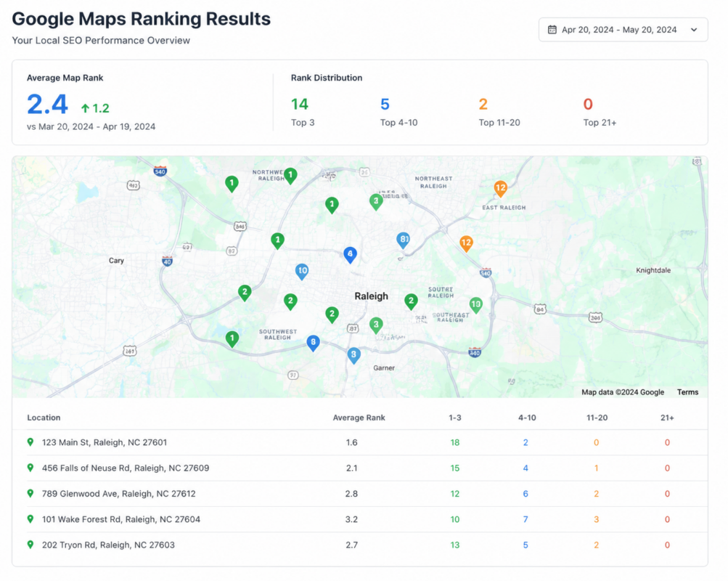Open the map Terms link
This screenshot has height=581, width=728.
point(687,392)
